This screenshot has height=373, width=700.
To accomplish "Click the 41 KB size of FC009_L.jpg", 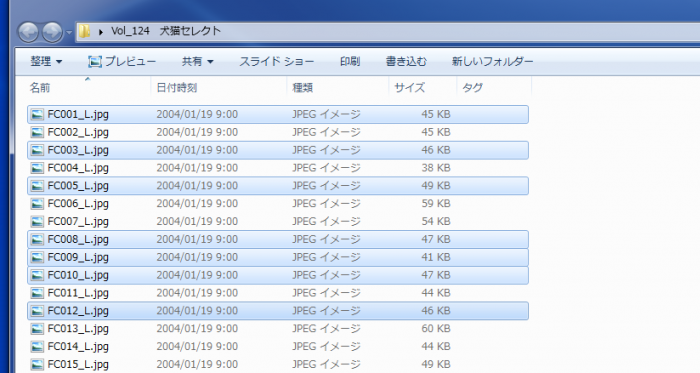I will (436, 257).
